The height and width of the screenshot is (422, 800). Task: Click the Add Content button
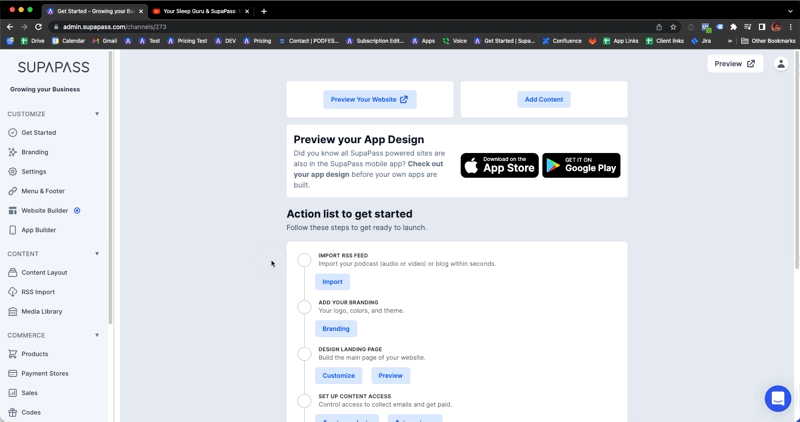tap(544, 100)
